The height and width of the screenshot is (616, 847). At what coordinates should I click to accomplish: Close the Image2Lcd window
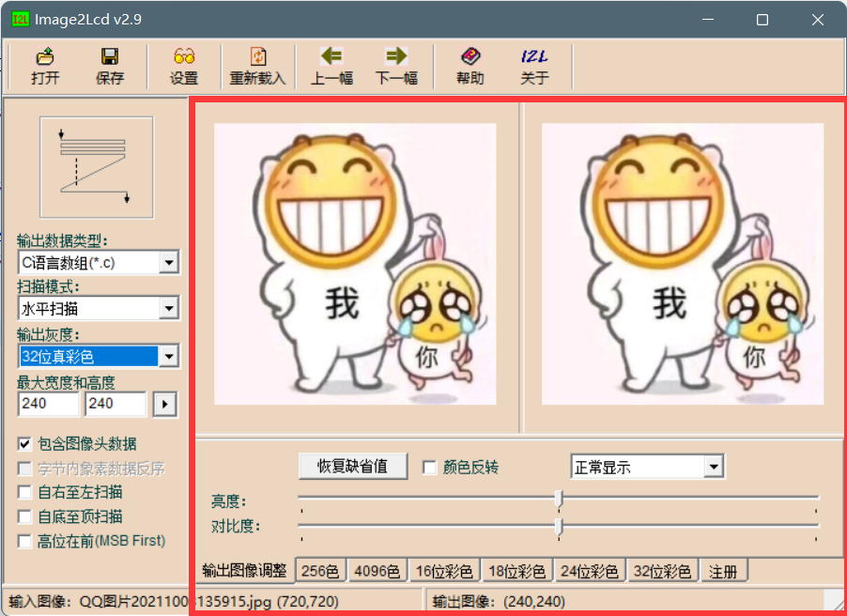pos(817,20)
